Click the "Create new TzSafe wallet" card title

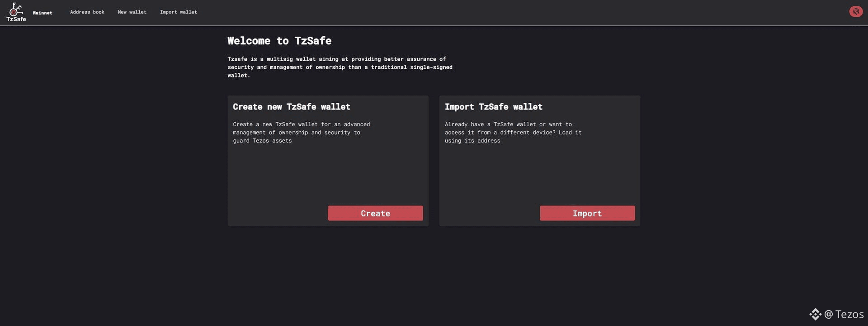pos(292,107)
